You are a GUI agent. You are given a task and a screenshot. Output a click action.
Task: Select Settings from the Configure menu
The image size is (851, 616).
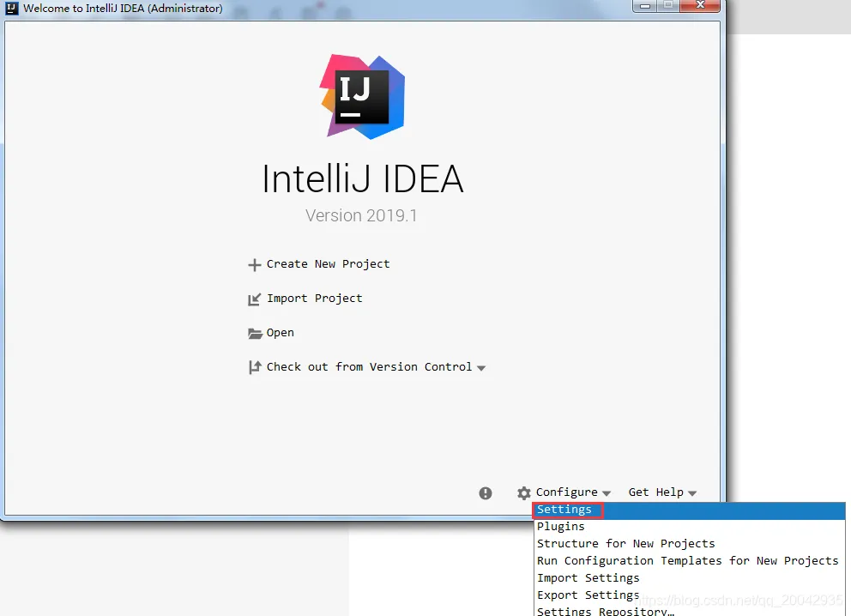pos(689,510)
